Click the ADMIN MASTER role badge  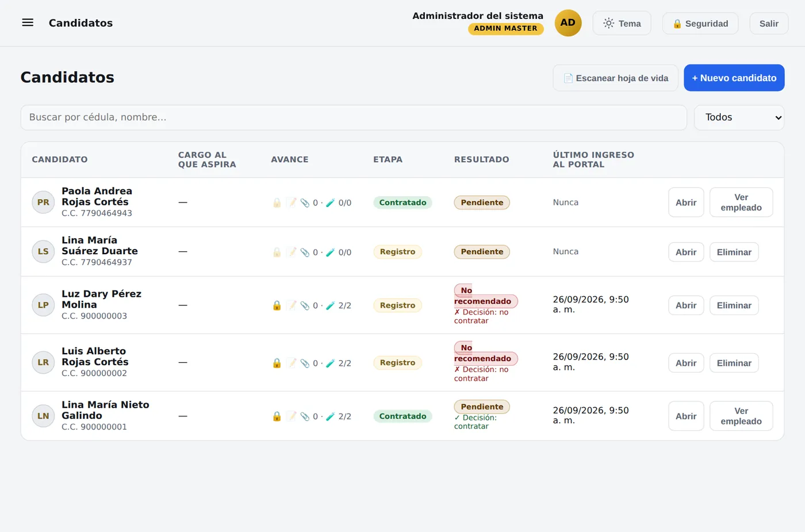click(506, 28)
